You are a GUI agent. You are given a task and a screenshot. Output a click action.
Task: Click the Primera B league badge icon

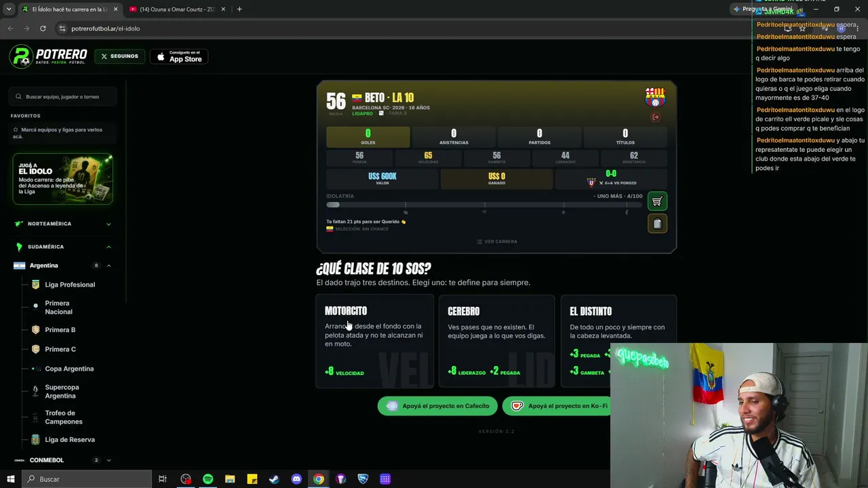pos(35,330)
